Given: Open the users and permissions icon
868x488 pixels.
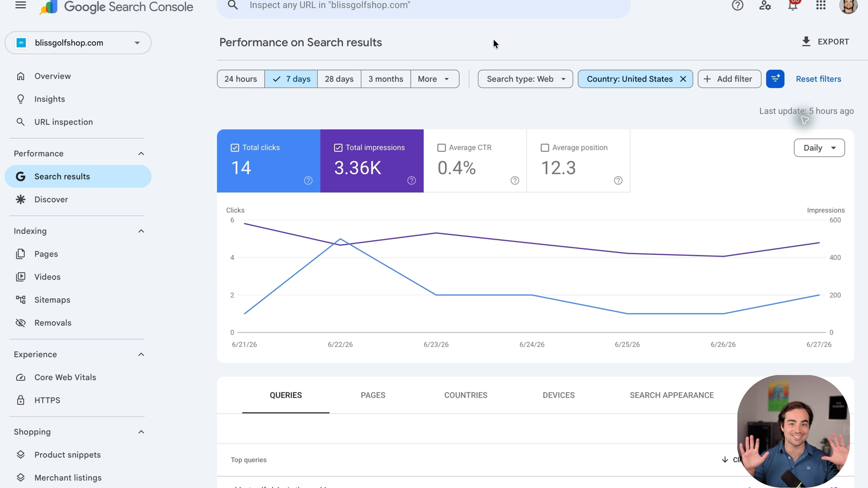Looking at the screenshot, I should (765, 5).
